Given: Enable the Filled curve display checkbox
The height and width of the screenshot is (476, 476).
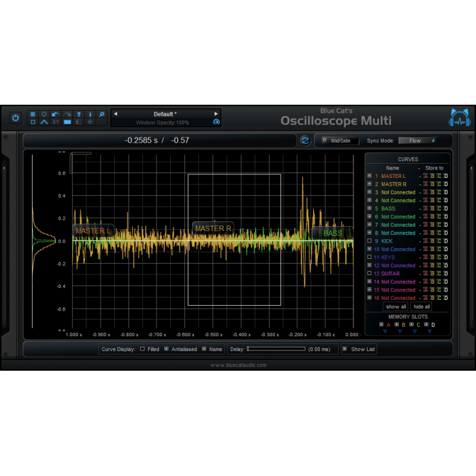Looking at the screenshot, I should [x=142, y=349].
